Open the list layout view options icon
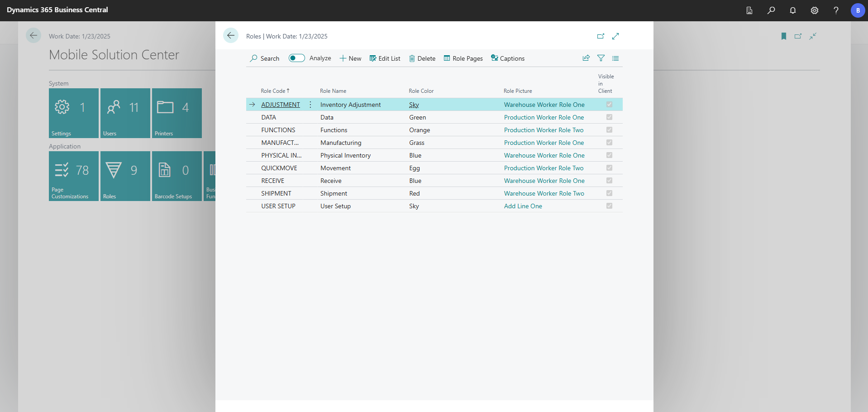Viewport: 868px width, 412px height. tap(615, 58)
